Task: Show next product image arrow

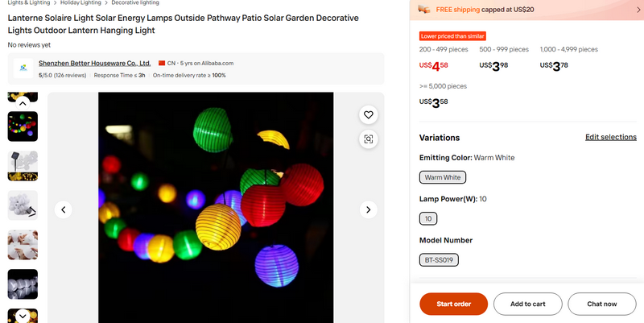Action: 368,209
